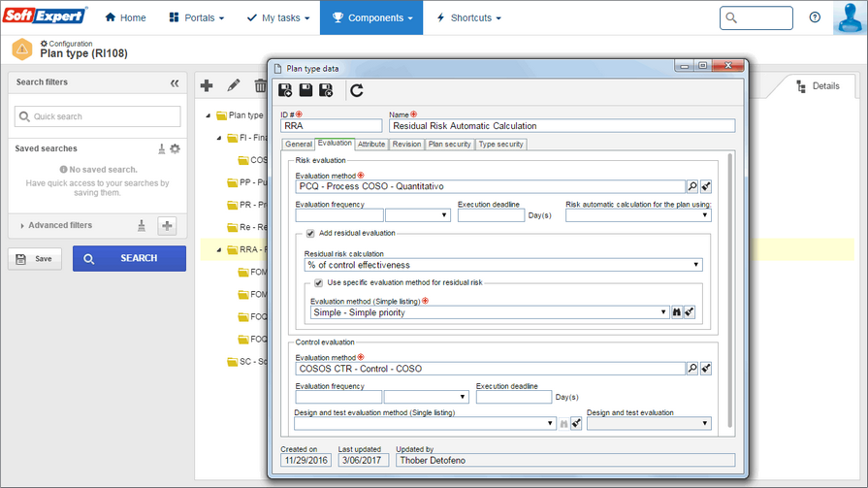
Task: Collapse the RRA folder tree node
Action: tap(219, 249)
